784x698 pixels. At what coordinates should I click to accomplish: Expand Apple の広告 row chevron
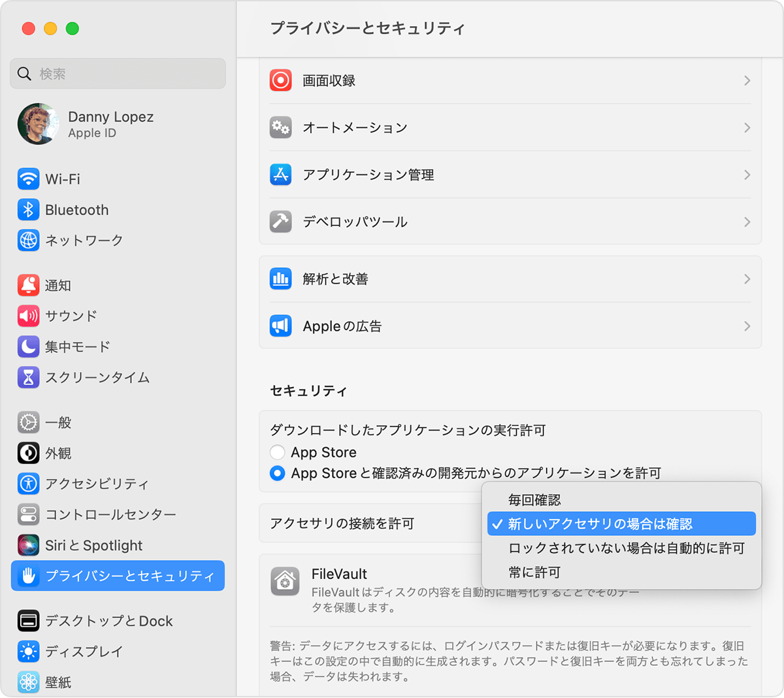(747, 325)
